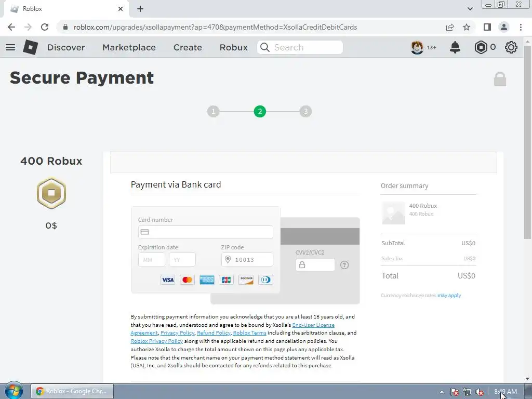This screenshot has height=399, width=532.
Task: Click the JCB card logo
Action: [227, 280]
